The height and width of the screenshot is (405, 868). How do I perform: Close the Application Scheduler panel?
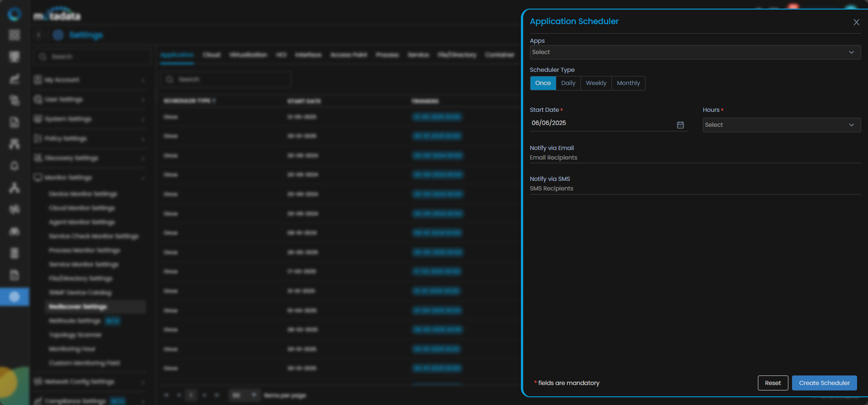[856, 22]
